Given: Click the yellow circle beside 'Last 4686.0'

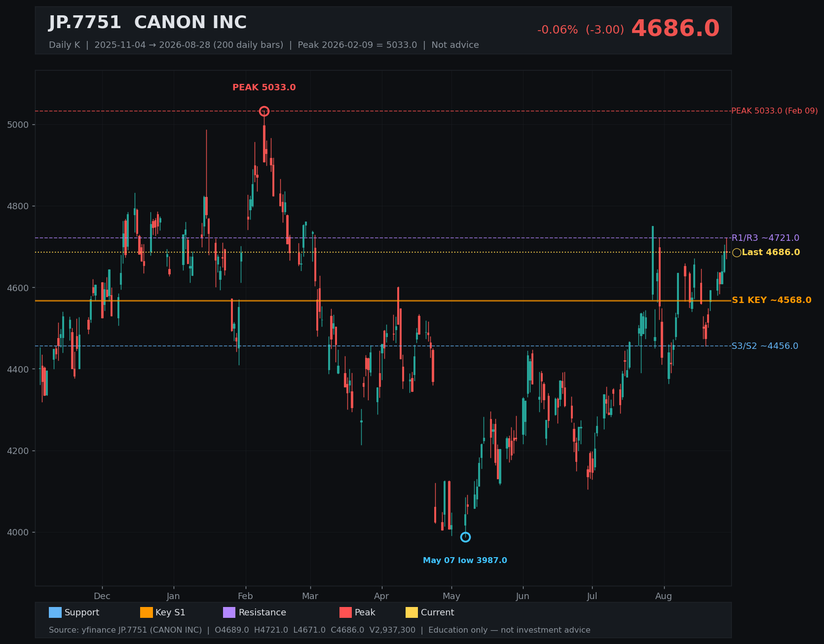Looking at the screenshot, I should tap(737, 253).
